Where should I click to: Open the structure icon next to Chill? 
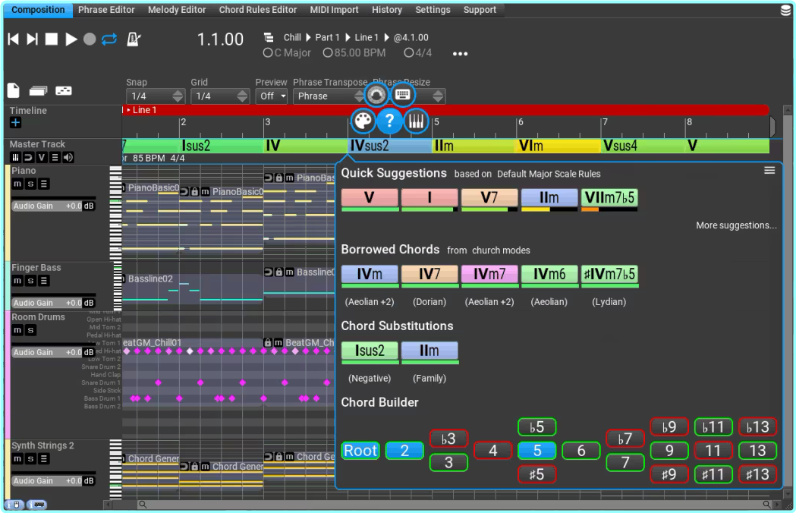(269, 38)
